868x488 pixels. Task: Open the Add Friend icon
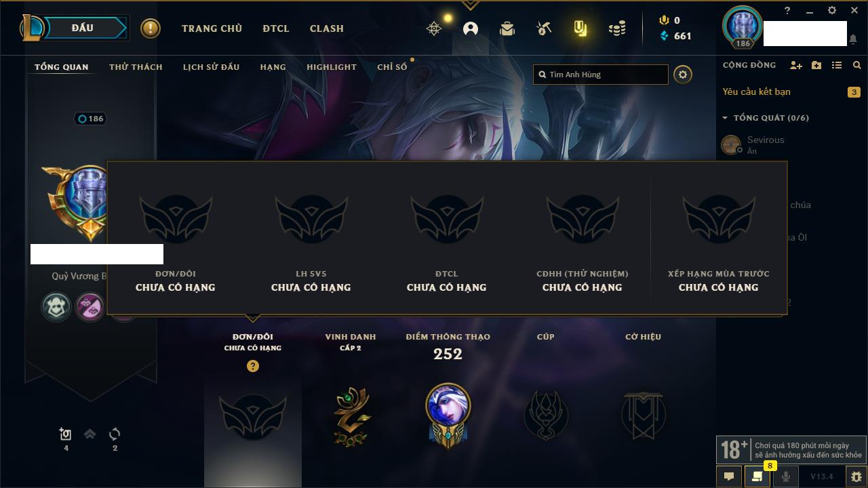coord(796,65)
